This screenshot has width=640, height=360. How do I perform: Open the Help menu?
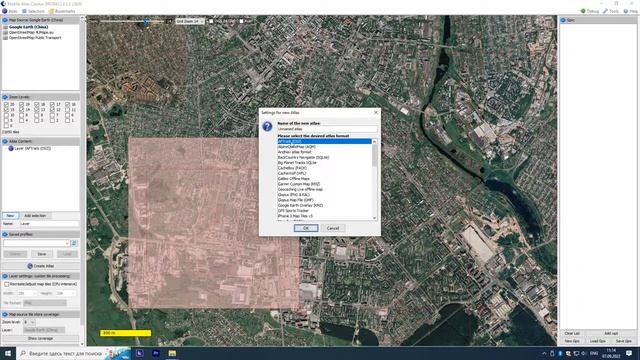[x=631, y=11]
